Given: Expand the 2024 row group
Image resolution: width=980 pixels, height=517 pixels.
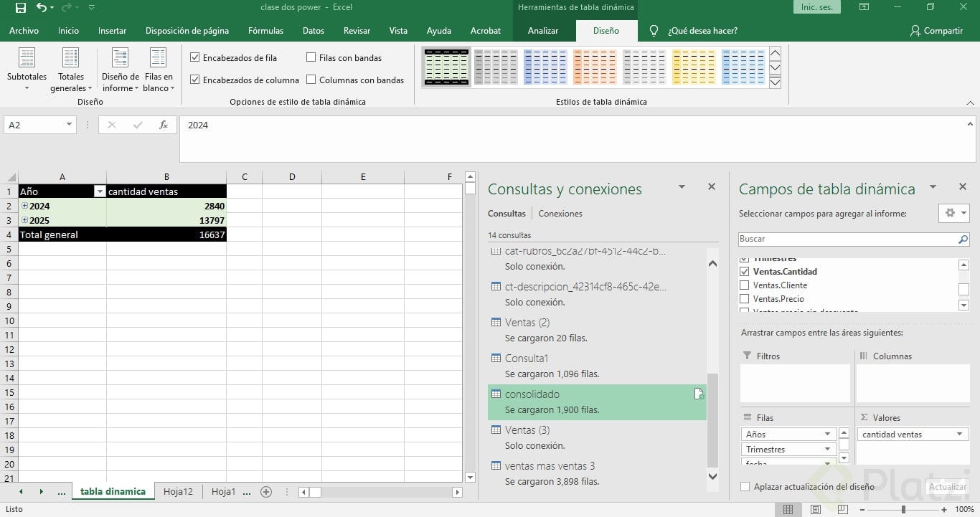Looking at the screenshot, I should (25, 206).
